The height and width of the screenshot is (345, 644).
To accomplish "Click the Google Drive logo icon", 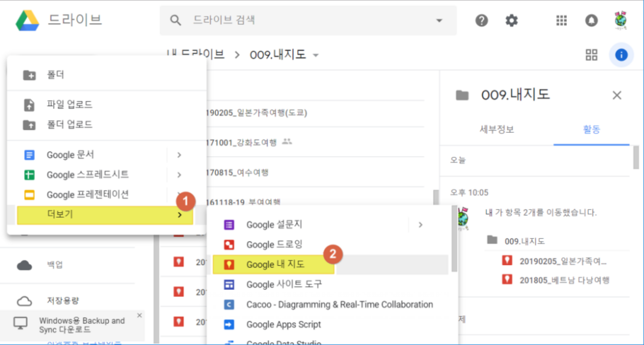I will click(x=27, y=21).
